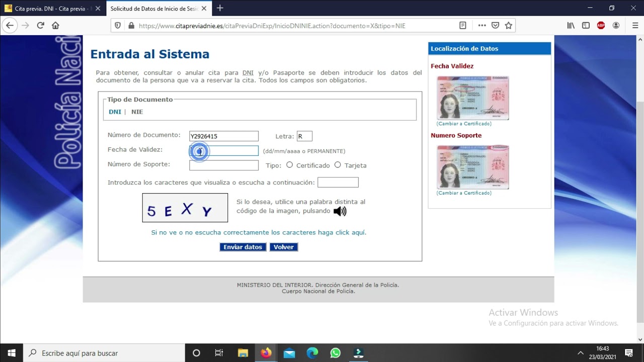Open WhatsApp from the taskbar
Viewport: 644px width, 362px height.
coord(336,353)
